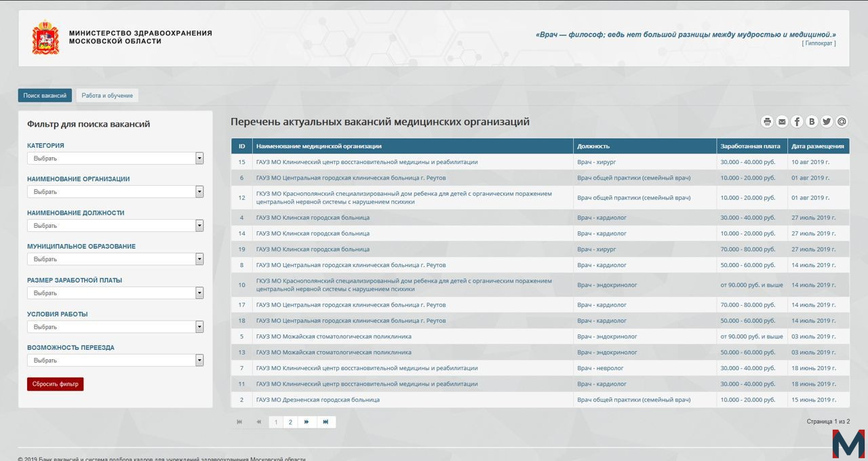Screen dimensions: 868x461
Task: Sort by Заработанная плата column header
Action: 751,146
